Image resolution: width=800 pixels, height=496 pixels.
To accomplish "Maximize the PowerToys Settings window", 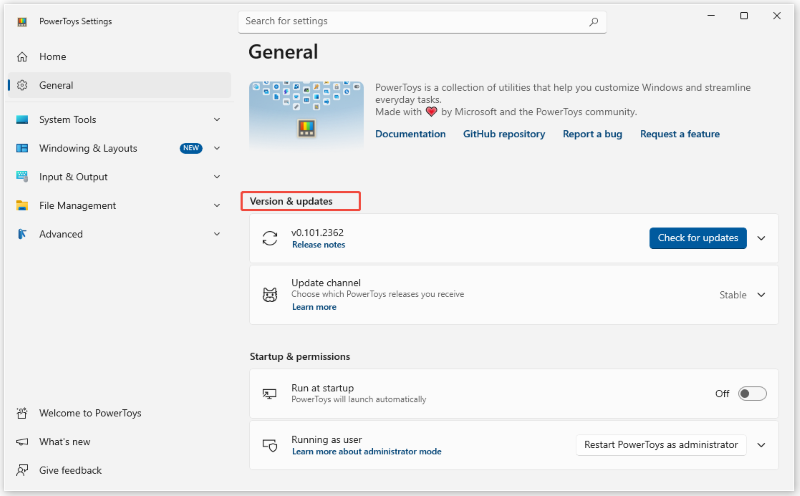I will [x=744, y=16].
